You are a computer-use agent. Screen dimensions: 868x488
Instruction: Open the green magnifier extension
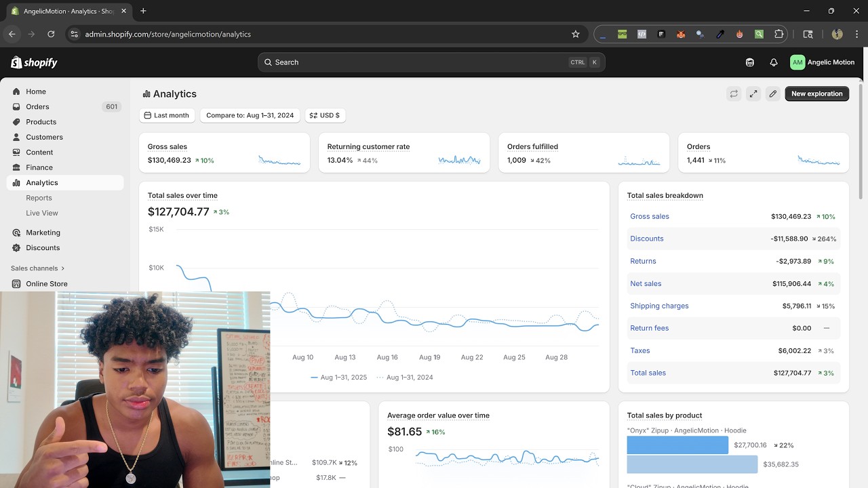coord(759,34)
